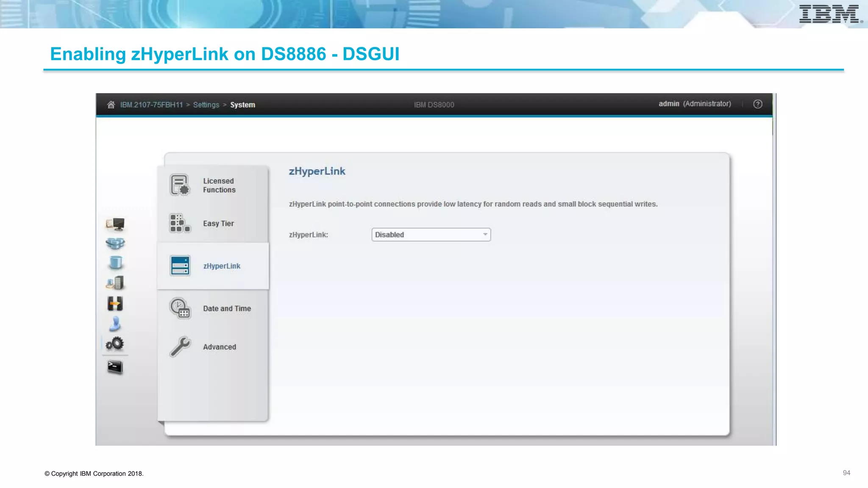Image resolution: width=868 pixels, height=488 pixels.
Task: Click the Easy Tier icon
Action: pyautogui.click(x=180, y=223)
